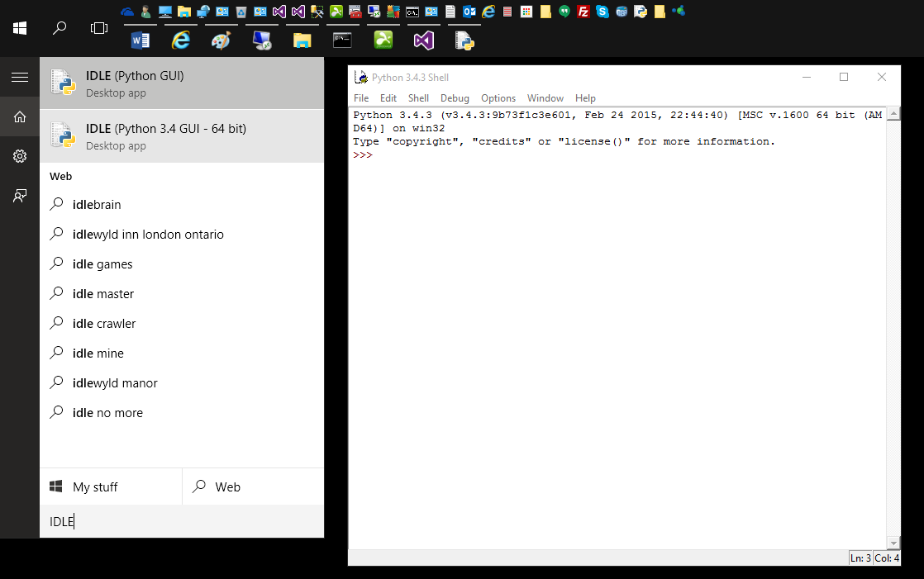
Task: Open the plain text document icon
Action: [x=450, y=12]
